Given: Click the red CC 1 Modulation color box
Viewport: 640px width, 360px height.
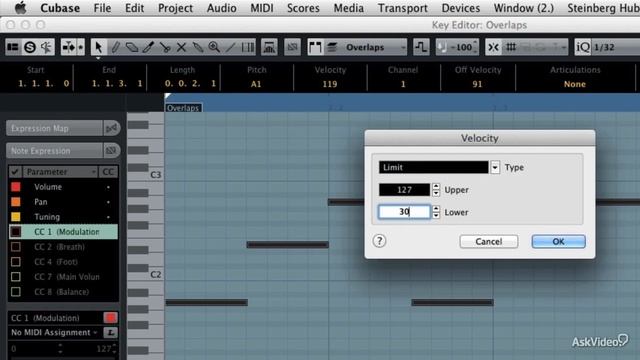Looking at the screenshot, I should coord(110,318).
